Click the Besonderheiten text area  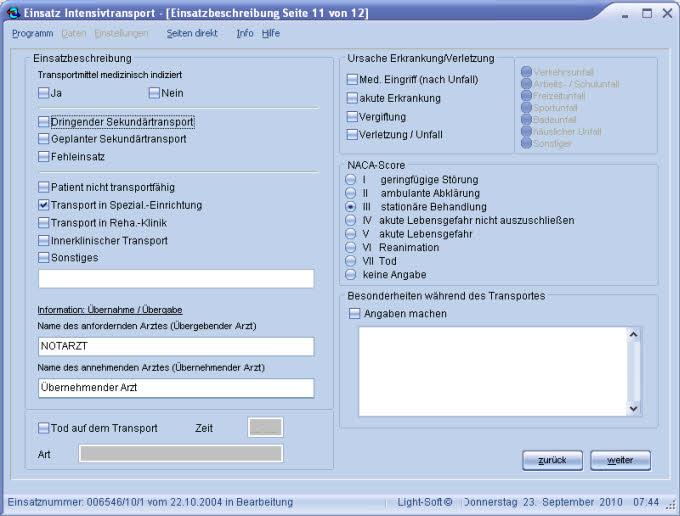[493, 372]
